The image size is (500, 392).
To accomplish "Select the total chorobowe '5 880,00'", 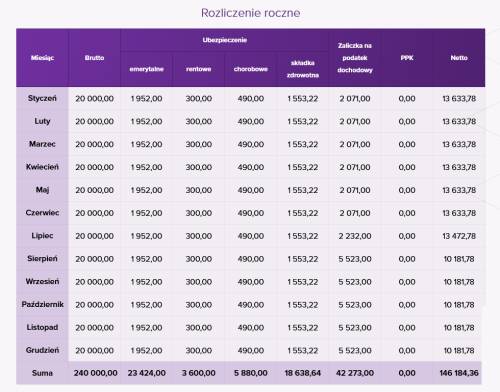I will (251, 373).
